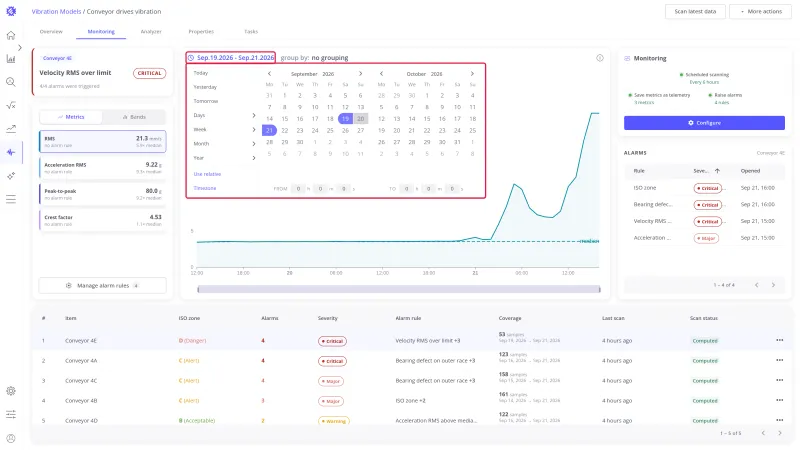The height and width of the screenshot is (450, 800).
Task: Open the trend line sidebar icon
Action: coord(11,129)
